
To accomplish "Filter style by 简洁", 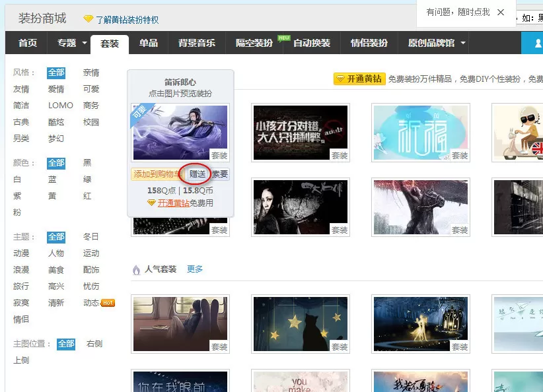I will tap(21, 106).
